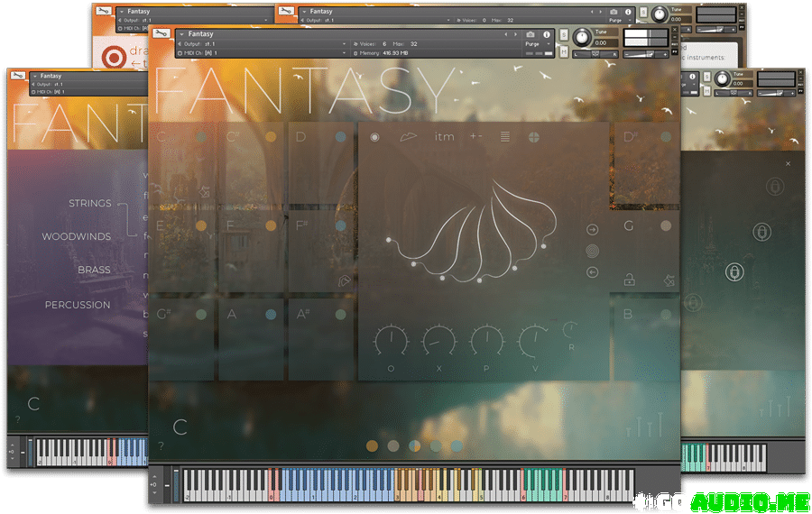Viewport: 812px width, 514px height.
Task: Expand name arrow in top-left back window header
Action: (x=121, y=12)
